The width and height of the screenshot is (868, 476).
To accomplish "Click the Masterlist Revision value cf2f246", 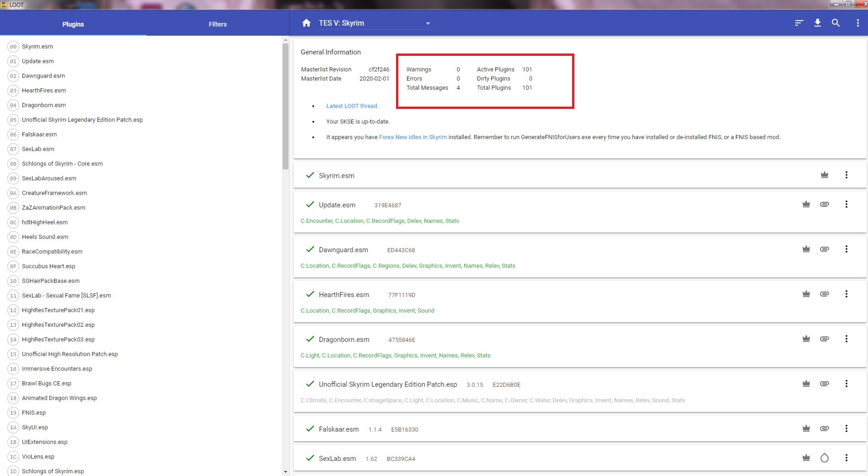I will pyautogui.click(x=379, y=69).
